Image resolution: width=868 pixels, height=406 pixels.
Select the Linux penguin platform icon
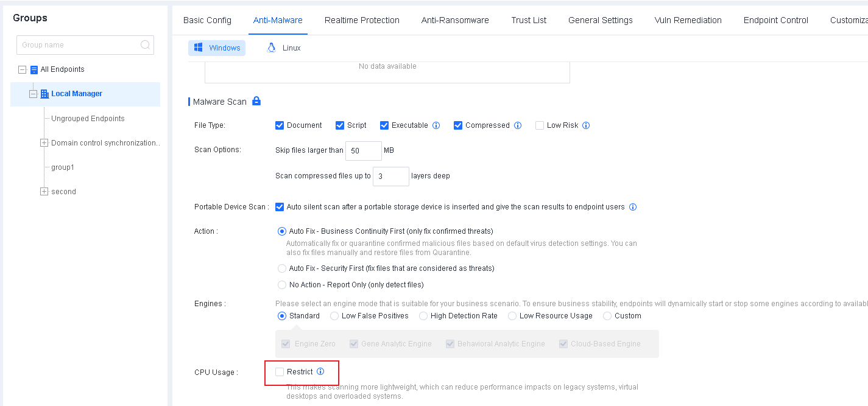272,48
